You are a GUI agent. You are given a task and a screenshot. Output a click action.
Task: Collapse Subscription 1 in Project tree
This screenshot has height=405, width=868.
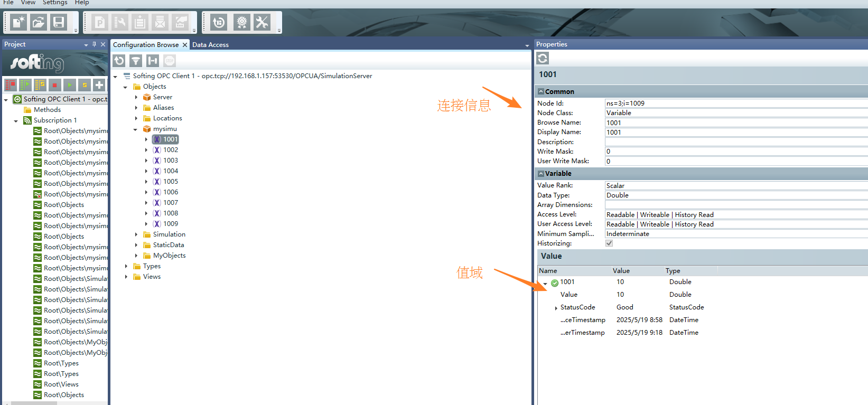(16, 121)
